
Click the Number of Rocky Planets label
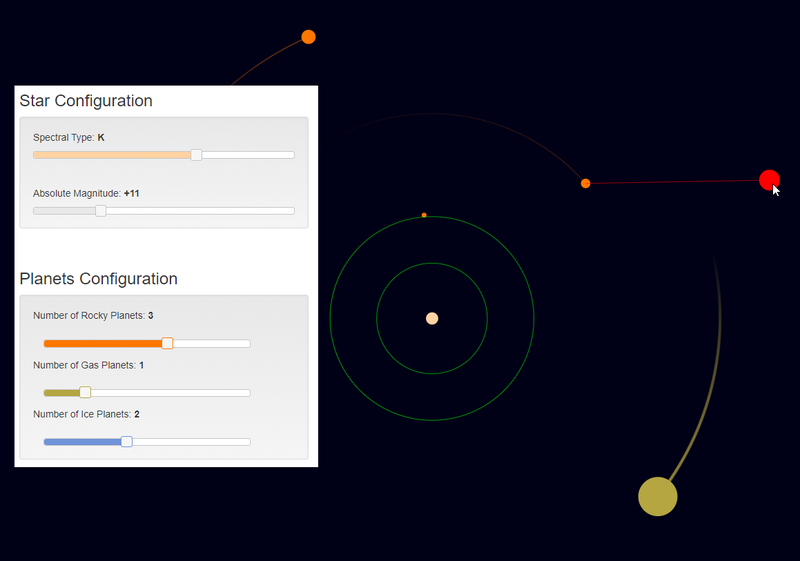(x=89, y=316)
